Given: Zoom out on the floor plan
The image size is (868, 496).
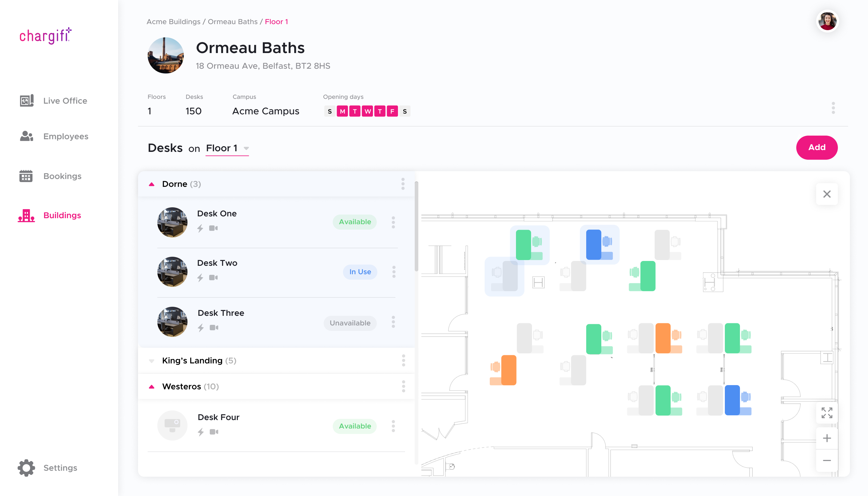Looking at the screenshot, I should [827, 460].
